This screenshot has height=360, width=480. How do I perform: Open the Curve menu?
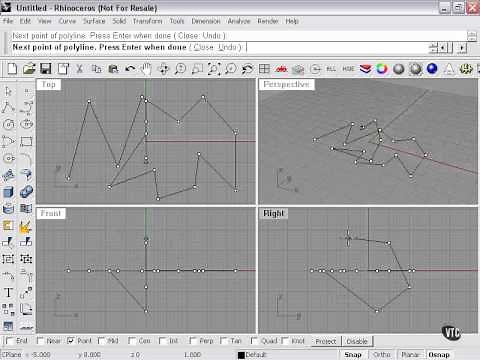pos(67,21)
